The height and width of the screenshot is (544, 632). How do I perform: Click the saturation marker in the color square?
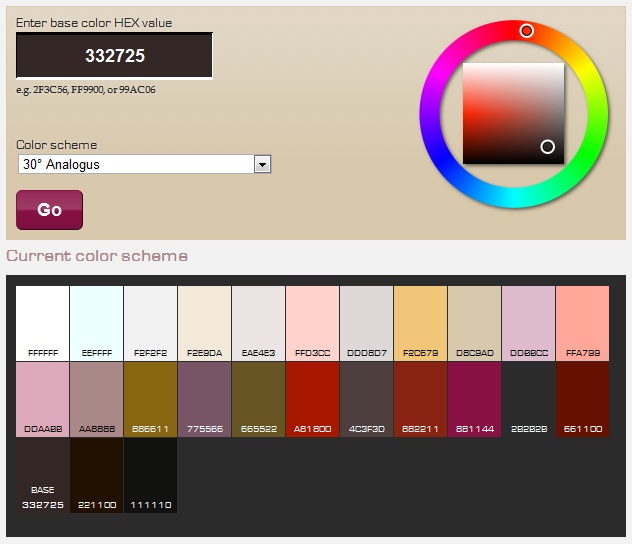pyautogui.click(x=547, y=147)
